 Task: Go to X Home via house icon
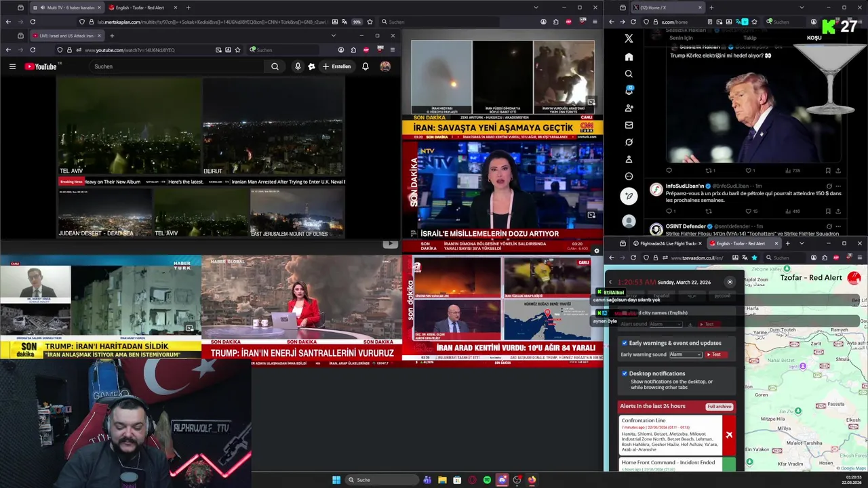click(x=629, y=57)
